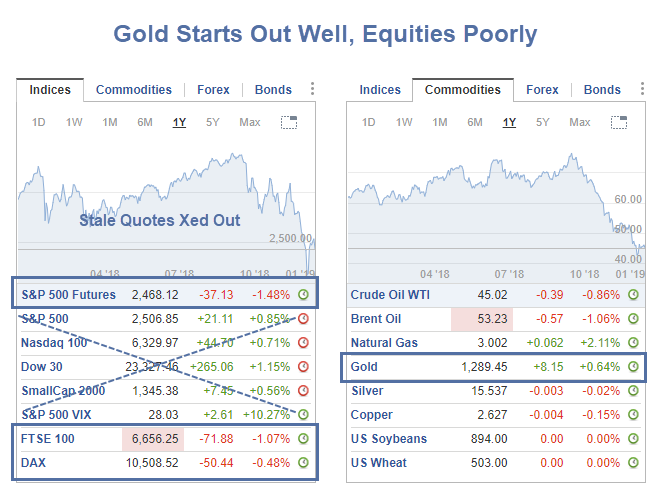655x490 pixels.
Task: Click the clock icon beside US Wheat
Action: click(x=633, y=463)
